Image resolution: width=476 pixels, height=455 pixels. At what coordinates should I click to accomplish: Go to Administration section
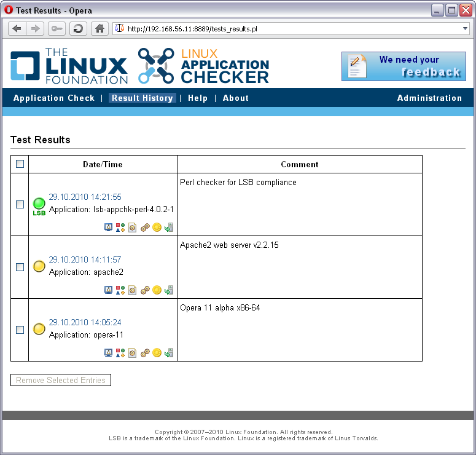point(429,98)
